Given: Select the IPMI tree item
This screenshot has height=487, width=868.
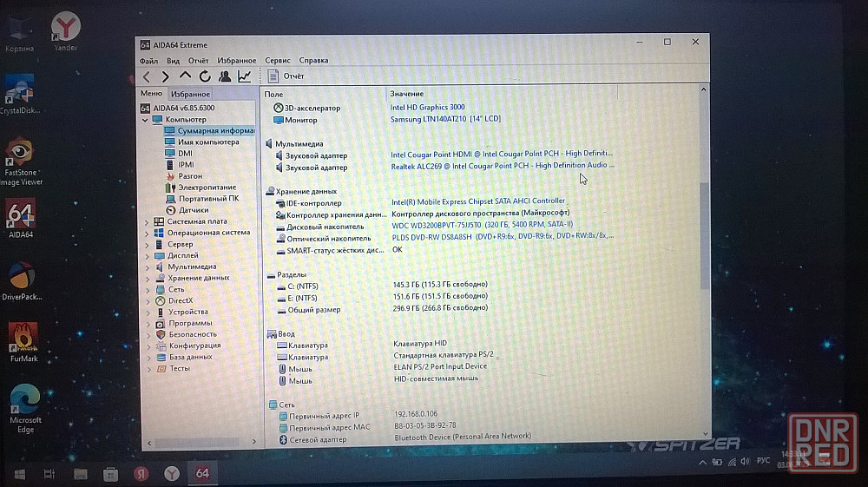Looking at the screenshot, I should point(180,165).
